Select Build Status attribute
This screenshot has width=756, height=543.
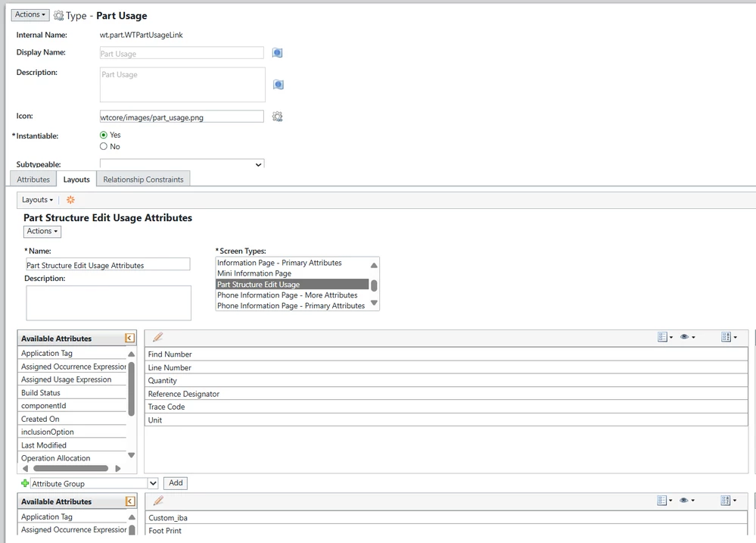(73, 392)
